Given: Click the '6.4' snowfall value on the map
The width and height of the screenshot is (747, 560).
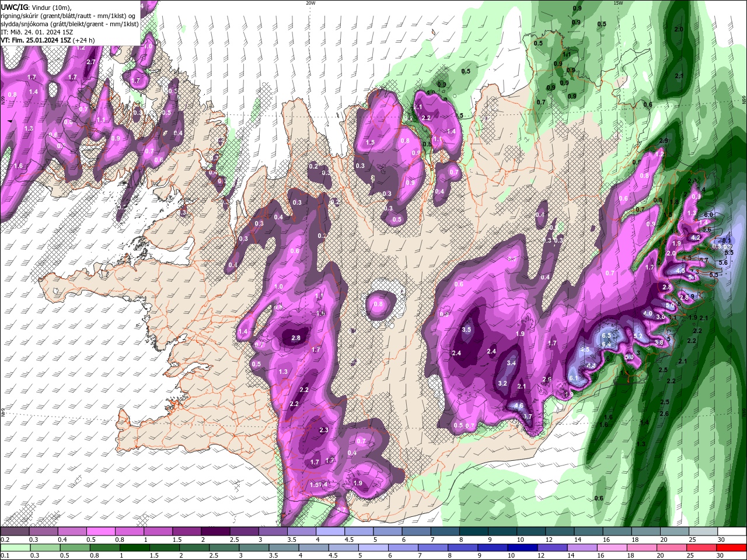Looking at the screenshot, I should click(606, 344).
